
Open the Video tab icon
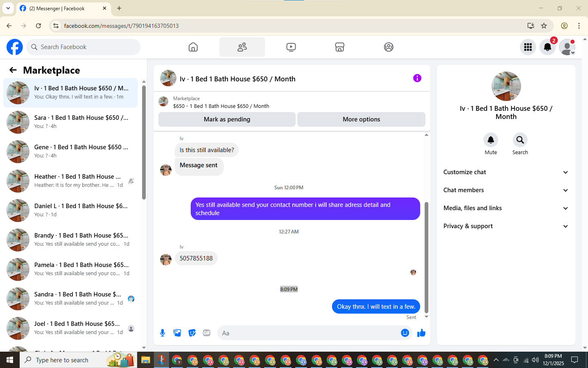click(x=291, y=47)
